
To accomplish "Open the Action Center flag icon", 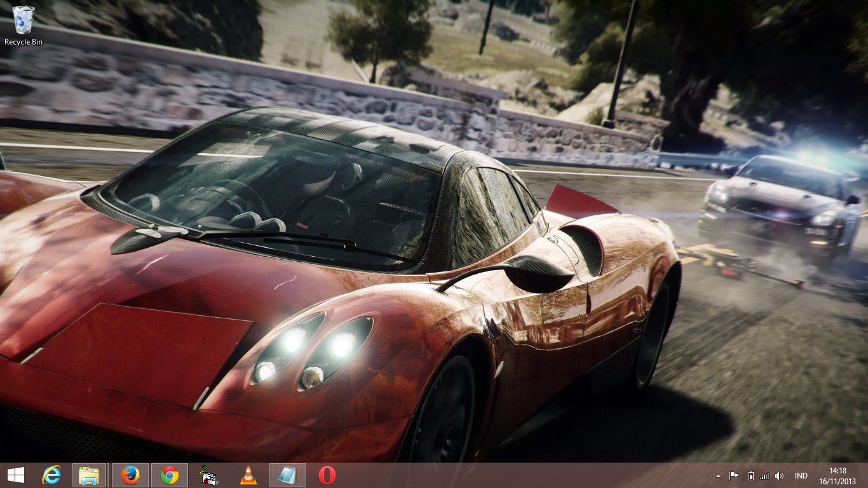I will 734,476.
